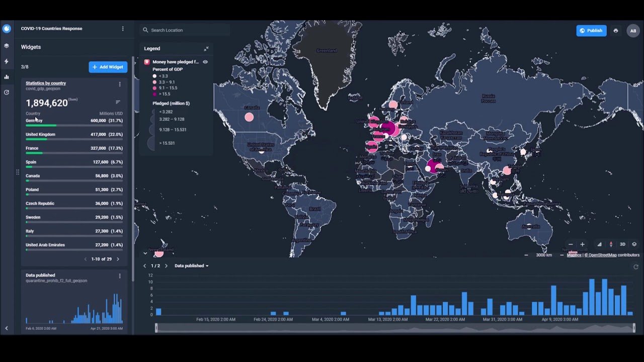Select Czech Republic row in statistics list
The width and height of the screenshot is (644, 362).
(74, 205)
